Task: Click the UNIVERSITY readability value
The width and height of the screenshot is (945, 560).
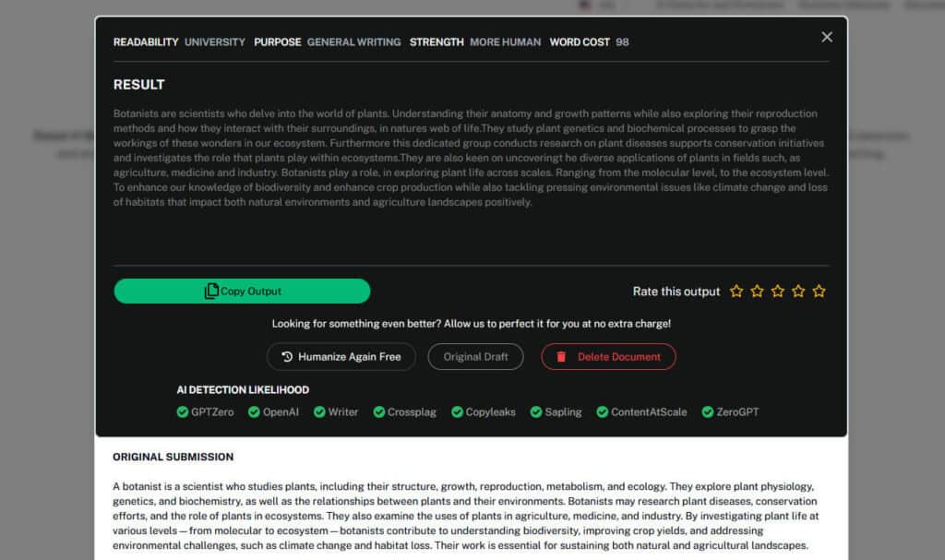Action: (214, 42)
